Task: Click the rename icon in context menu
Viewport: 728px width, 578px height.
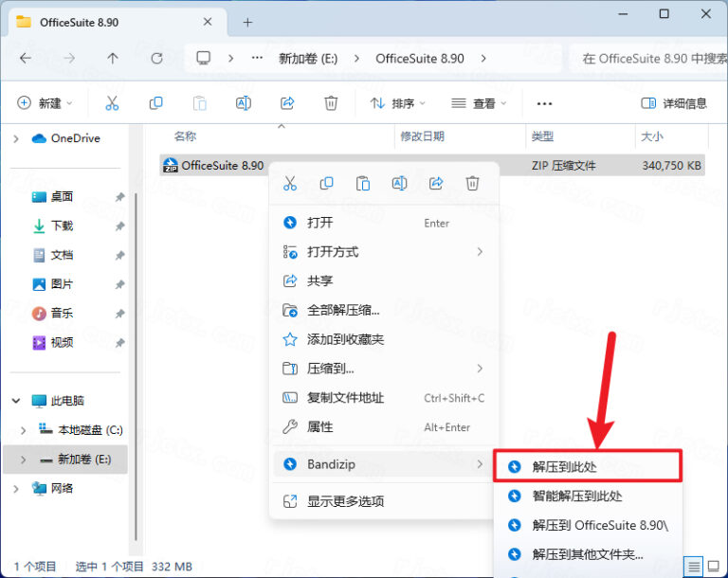Action: pyautogui.click(x=399, y=184)
